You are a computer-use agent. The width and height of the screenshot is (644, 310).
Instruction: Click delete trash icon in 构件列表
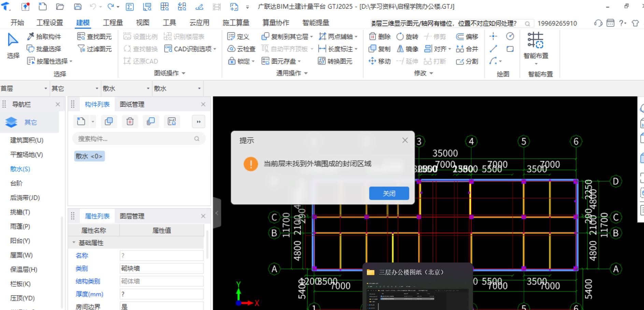click(x=130, y=121)
